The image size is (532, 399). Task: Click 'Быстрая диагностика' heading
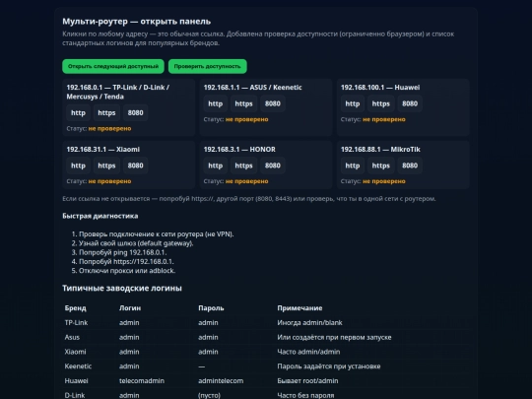click(100, 216)
